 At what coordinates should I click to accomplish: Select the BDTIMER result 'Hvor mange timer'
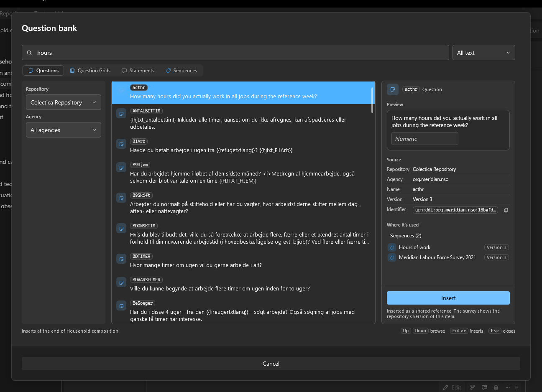pyautogui.click(x=243, y=261)
